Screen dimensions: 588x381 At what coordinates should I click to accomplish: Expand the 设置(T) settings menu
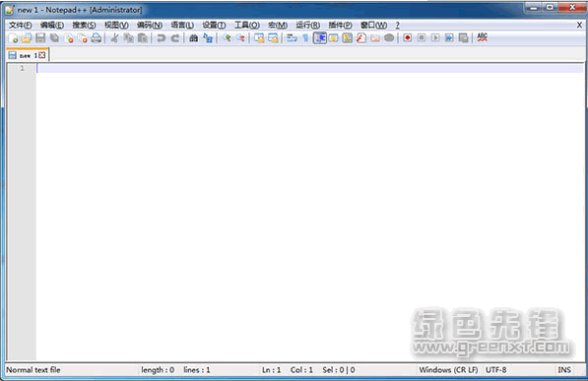[x=214, y=26]
